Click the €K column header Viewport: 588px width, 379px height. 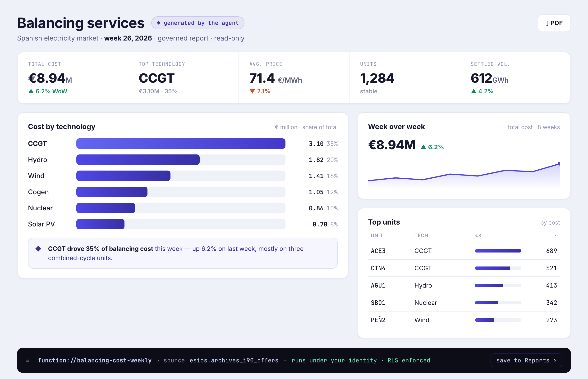pyautogui.click(x=478, y=235)
